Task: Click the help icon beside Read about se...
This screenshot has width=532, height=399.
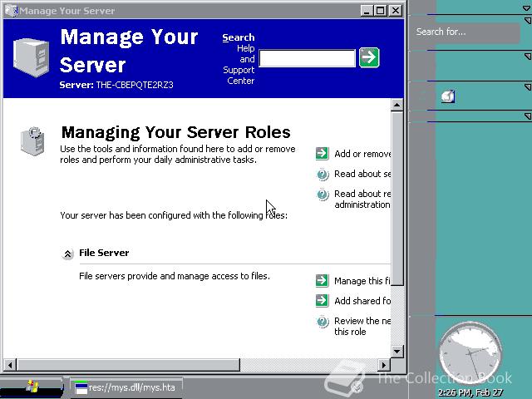Action: (323, 175)
